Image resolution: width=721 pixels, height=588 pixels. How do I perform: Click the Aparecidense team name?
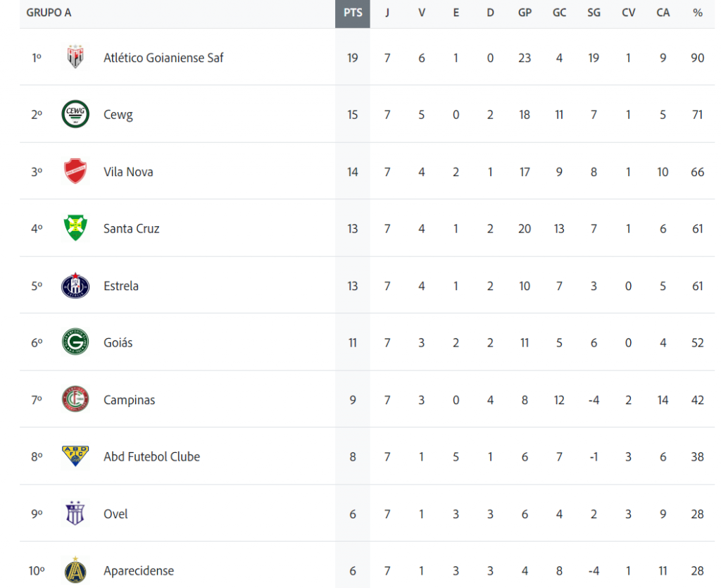139,571
